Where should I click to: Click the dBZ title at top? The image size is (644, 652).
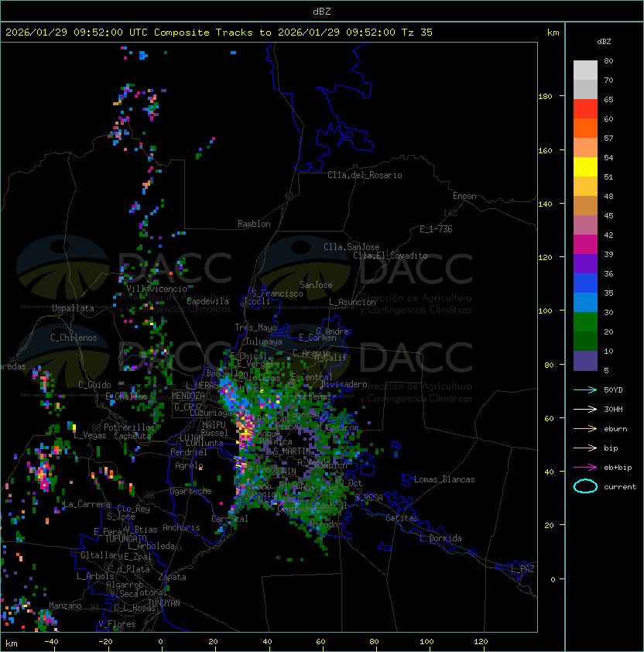tap(322, 11)
